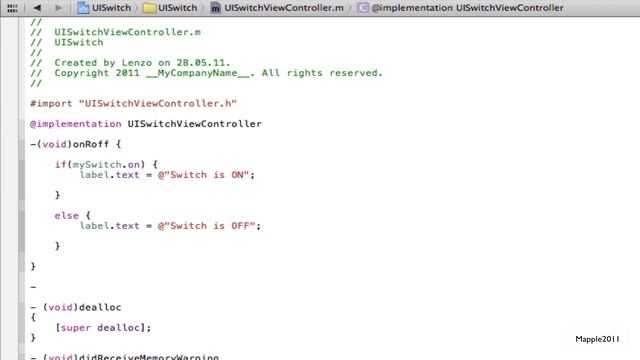Click the -(void)onRoff method declaration
Viewport: 640px width, 360px height.
(76, 144)
